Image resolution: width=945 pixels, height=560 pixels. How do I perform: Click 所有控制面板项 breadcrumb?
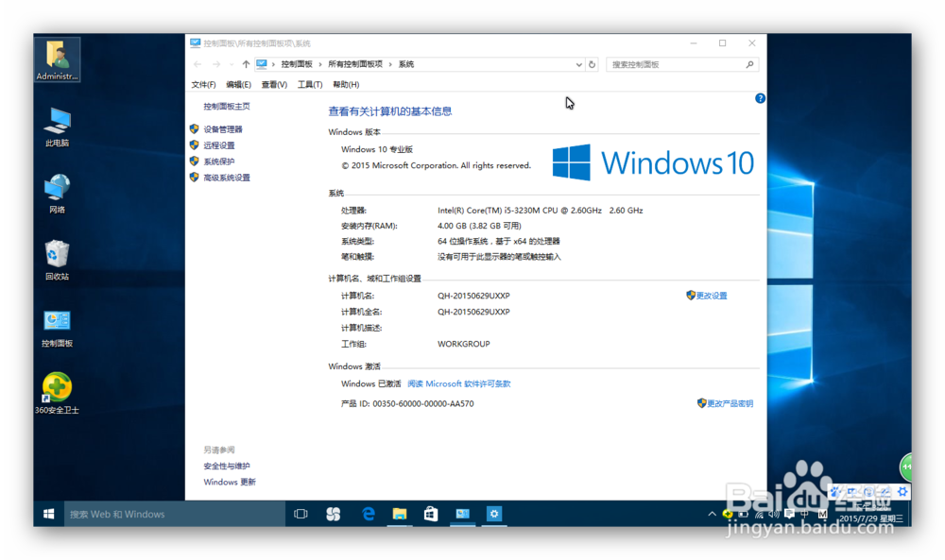tap(355, 64)
